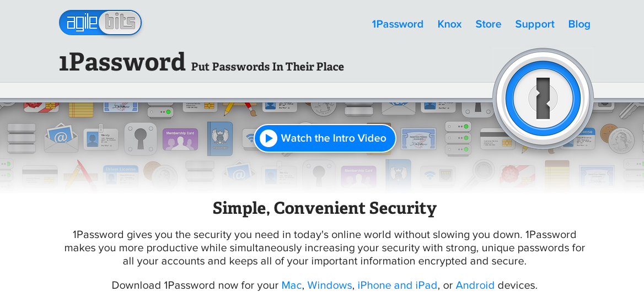Click the play icon in video button
The height and width of the screenshot is (297, 644).
pos(269,138)
